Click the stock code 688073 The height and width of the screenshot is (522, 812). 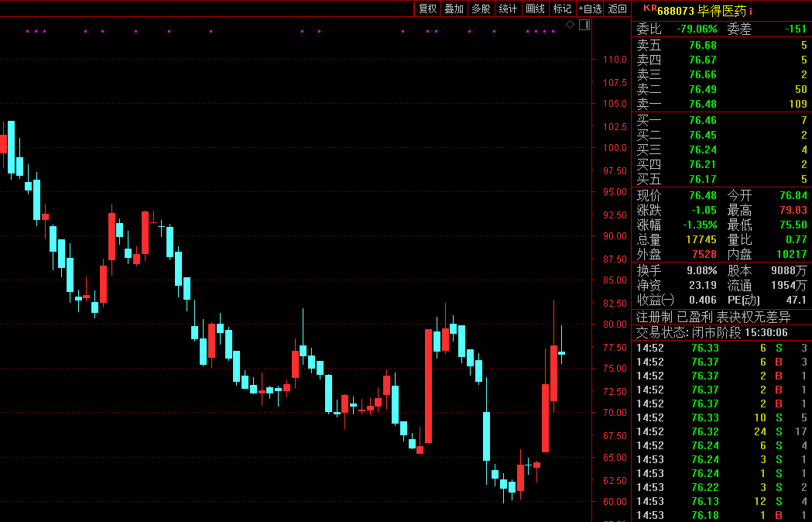pos(676,11)
